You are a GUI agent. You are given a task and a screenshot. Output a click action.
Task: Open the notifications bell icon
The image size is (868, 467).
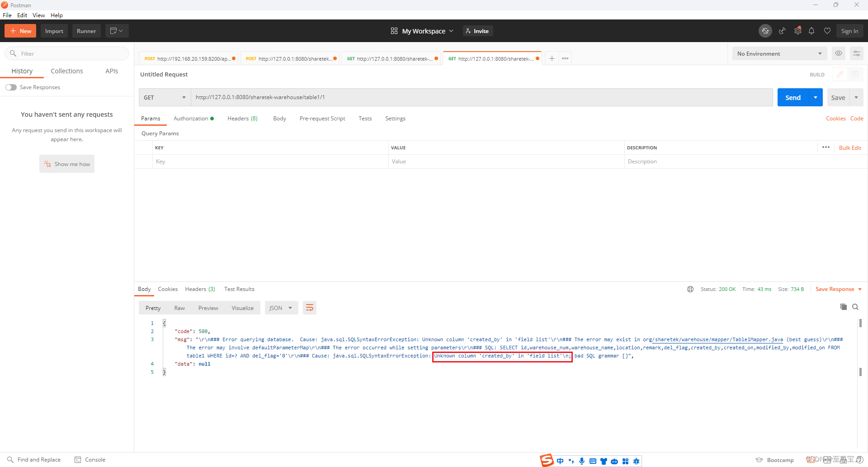click(811, 31)
